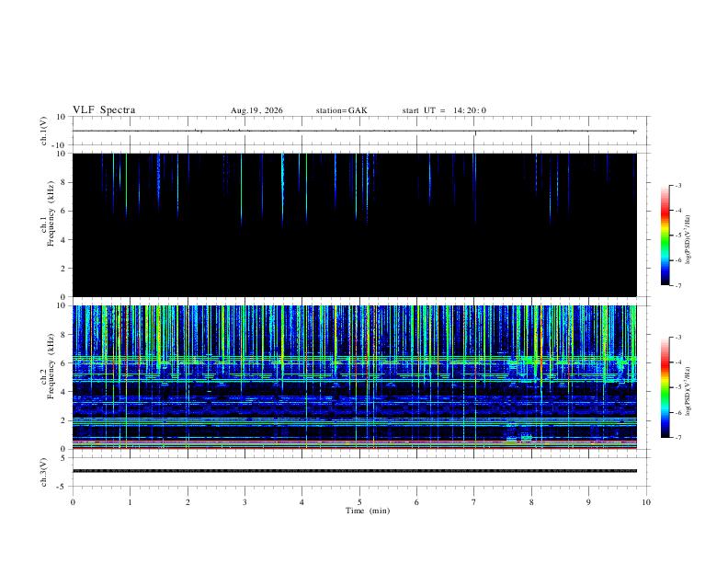Click the red band at bottom of ch.2 spectrogram

click(x=355, y=448)
